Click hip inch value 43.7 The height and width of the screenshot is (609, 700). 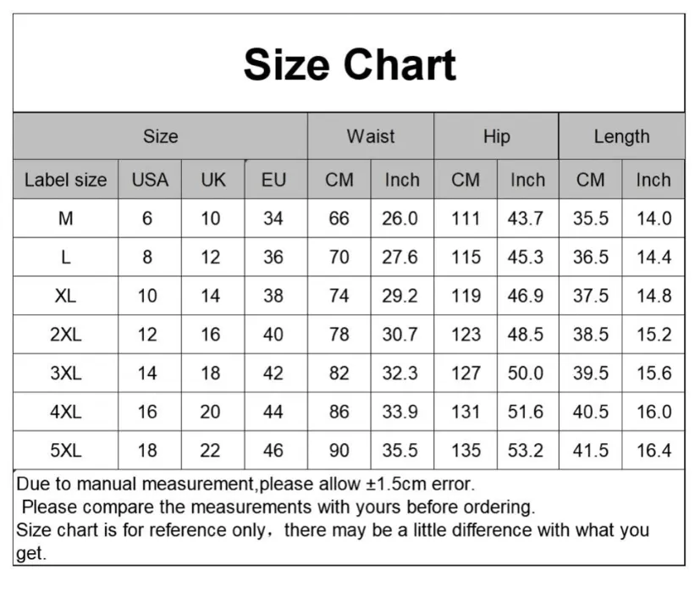tap(525, 219)
